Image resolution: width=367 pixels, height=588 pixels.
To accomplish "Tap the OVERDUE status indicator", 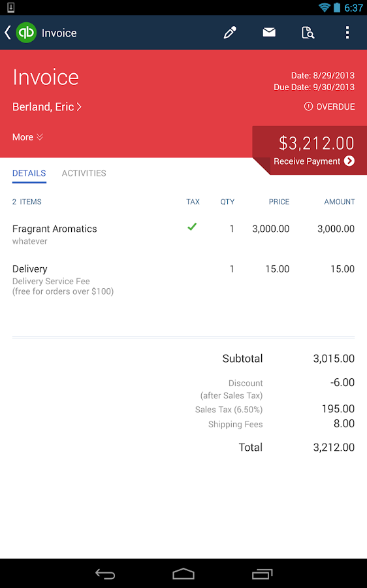I will pyautogui.click(x=329, y=106).
